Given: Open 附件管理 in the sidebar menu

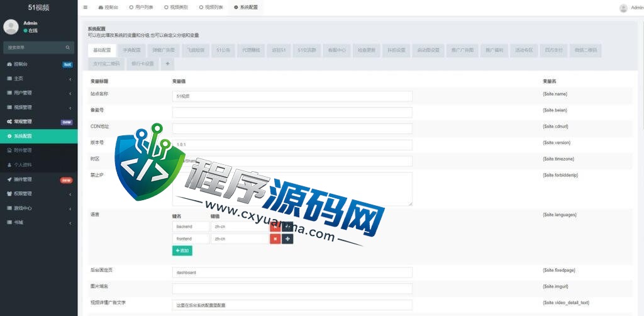Looking at the screenshot, I should [38, 150].
